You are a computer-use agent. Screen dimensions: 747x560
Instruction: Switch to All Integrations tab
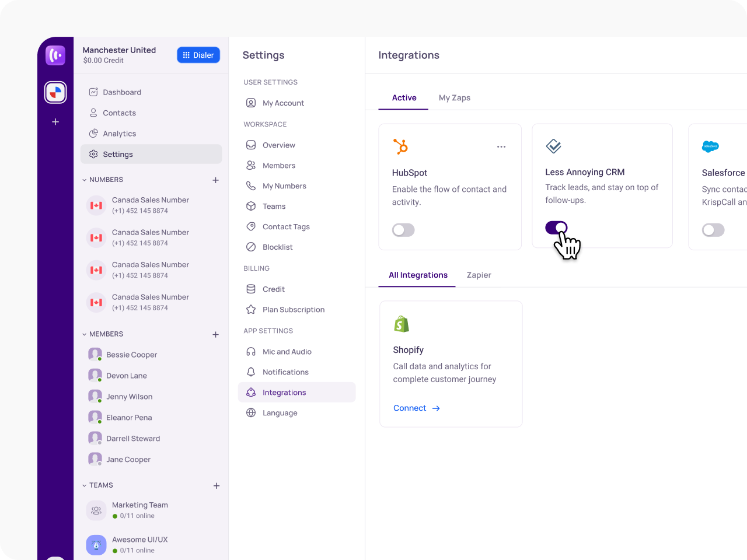pyautogui.click(x=418, y=275)
